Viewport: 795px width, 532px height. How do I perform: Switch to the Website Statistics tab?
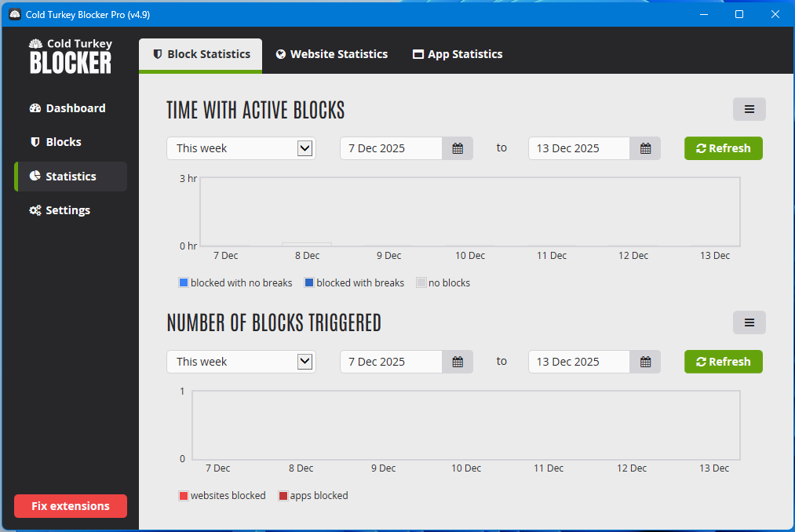pyautogui.click(x=331, y=53)
